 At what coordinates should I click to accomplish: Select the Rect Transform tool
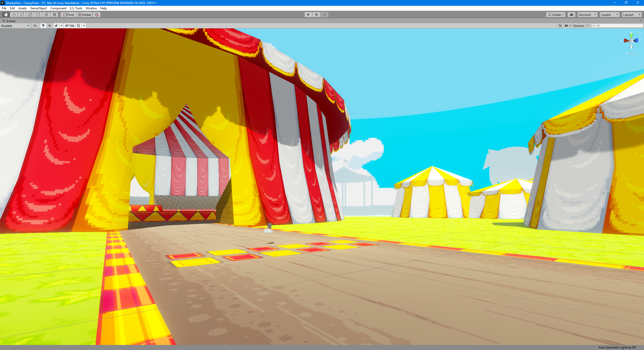pyautogui.click(x=38, y=15)
